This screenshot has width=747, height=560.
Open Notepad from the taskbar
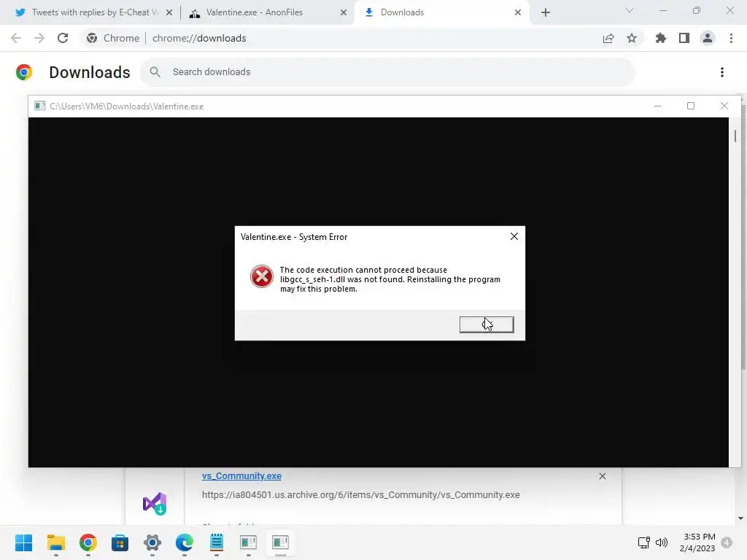coord(216,542)
